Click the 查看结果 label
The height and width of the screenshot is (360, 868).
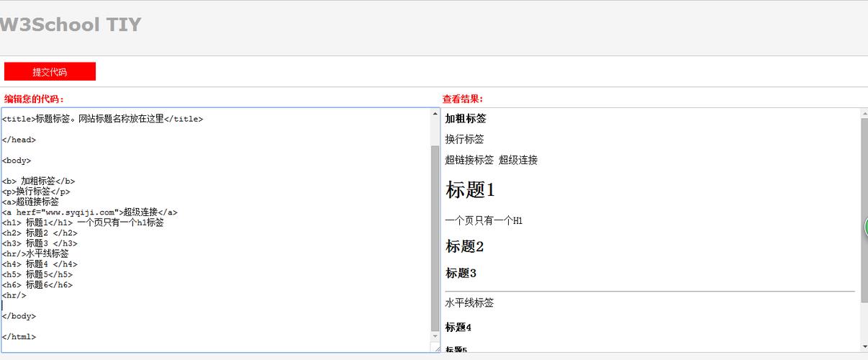(463, 99)
